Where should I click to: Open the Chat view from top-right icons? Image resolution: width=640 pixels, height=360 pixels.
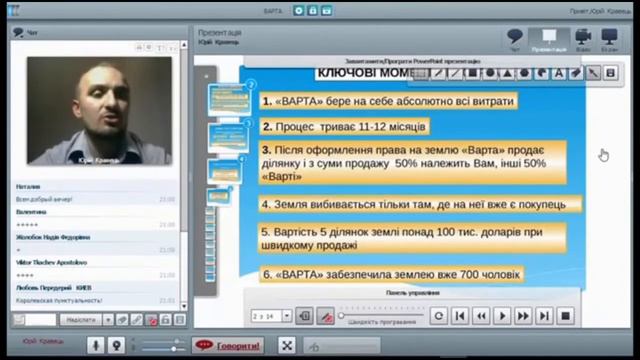[x=515, y=40]
